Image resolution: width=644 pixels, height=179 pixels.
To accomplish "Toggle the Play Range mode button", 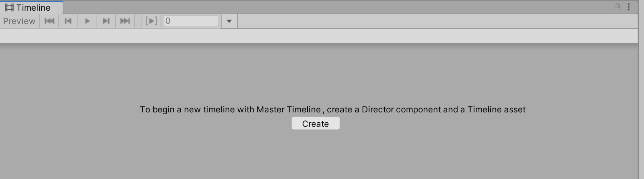I will pyautogui.click(x=151, y=21).
